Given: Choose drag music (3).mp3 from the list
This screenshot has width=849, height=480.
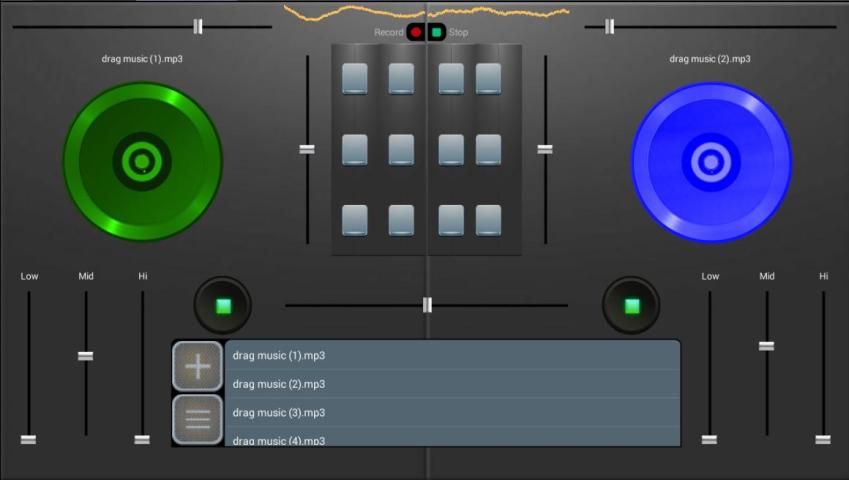Looking at the screenshot, I should pos(450,412).
